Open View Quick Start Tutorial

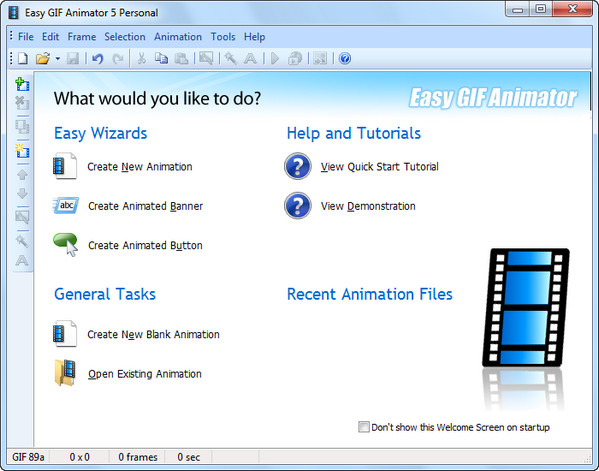380,167
